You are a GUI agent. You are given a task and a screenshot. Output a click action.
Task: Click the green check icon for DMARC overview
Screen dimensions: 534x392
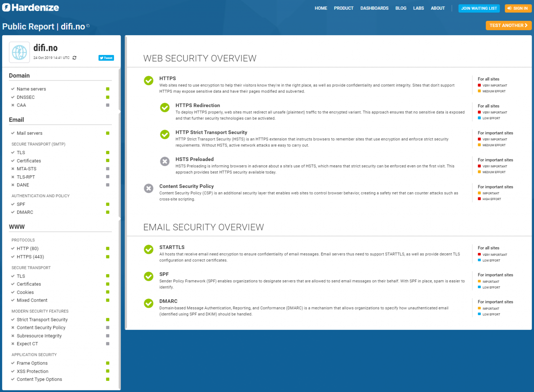pos(149,303)
